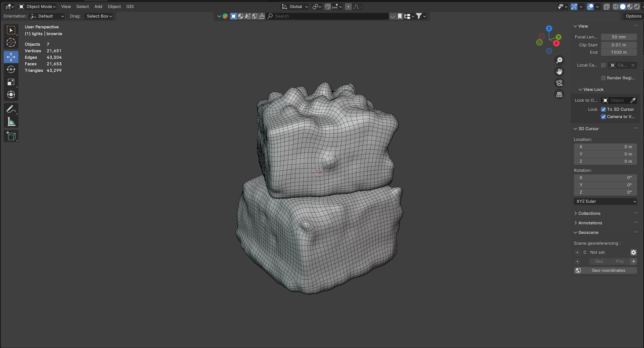Open the Add menu
The width and height of the screenshot is (644, 348).
(98, 7)
